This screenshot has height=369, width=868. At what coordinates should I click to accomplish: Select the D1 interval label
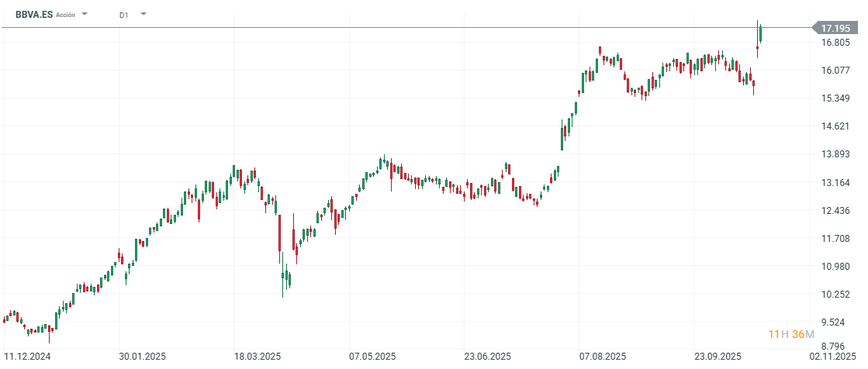click(x=124, y=15)
